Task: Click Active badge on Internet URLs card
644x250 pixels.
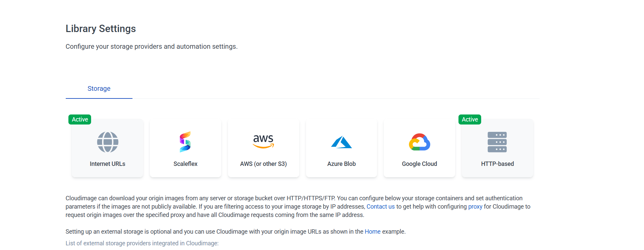Action: pos(80,119)
